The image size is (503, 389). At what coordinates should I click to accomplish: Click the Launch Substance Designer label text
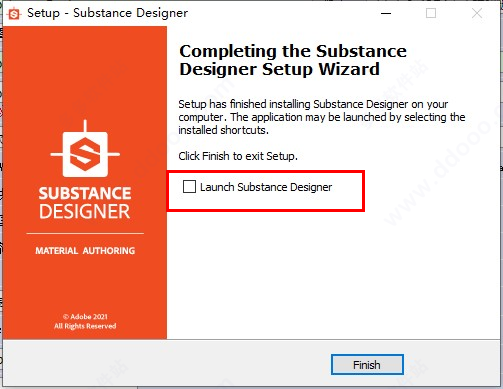coord(266,187)
